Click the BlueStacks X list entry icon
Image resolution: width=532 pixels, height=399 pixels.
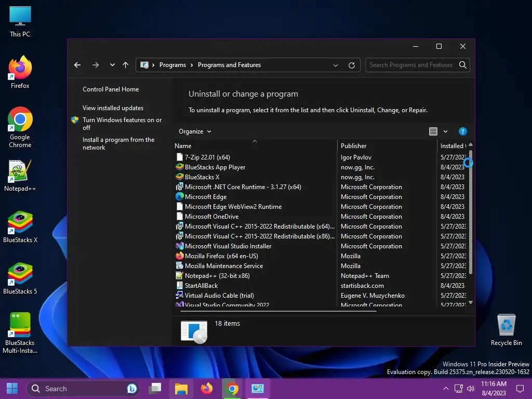179,177
